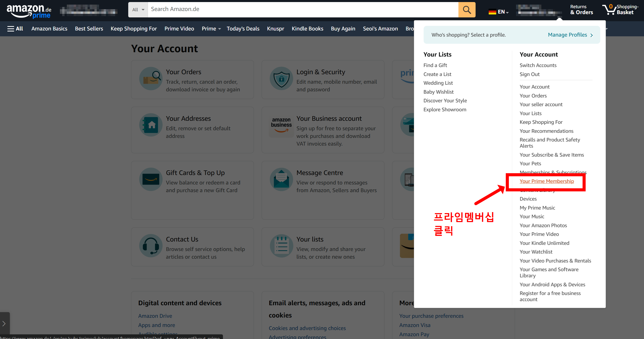
Task: Expand the EN language selector
Action: point(498,12)
